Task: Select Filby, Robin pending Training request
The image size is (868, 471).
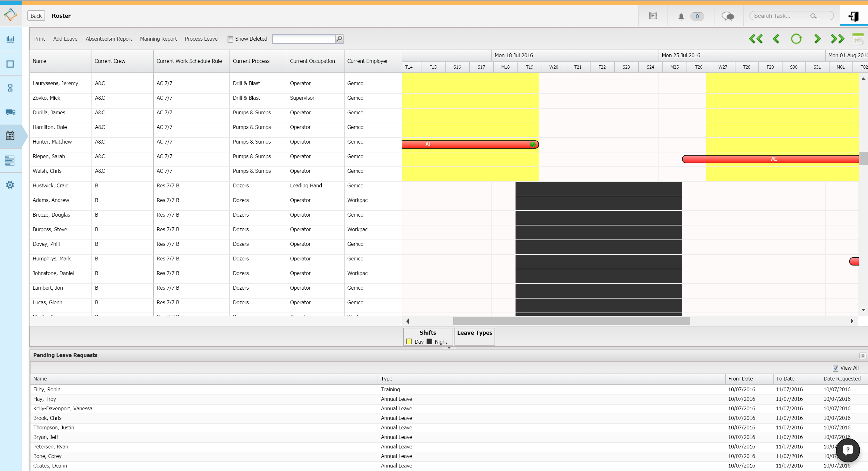Action: pyautogui.click(x=449, y=390)
